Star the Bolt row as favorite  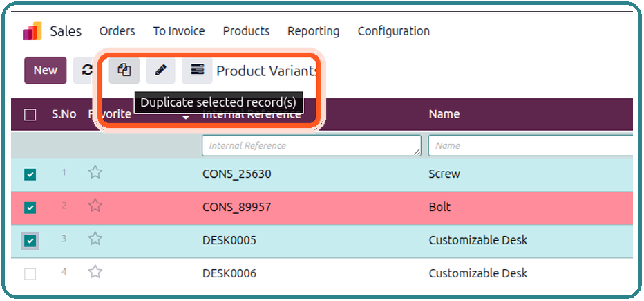pyautogui.click(x=95, y=206)
